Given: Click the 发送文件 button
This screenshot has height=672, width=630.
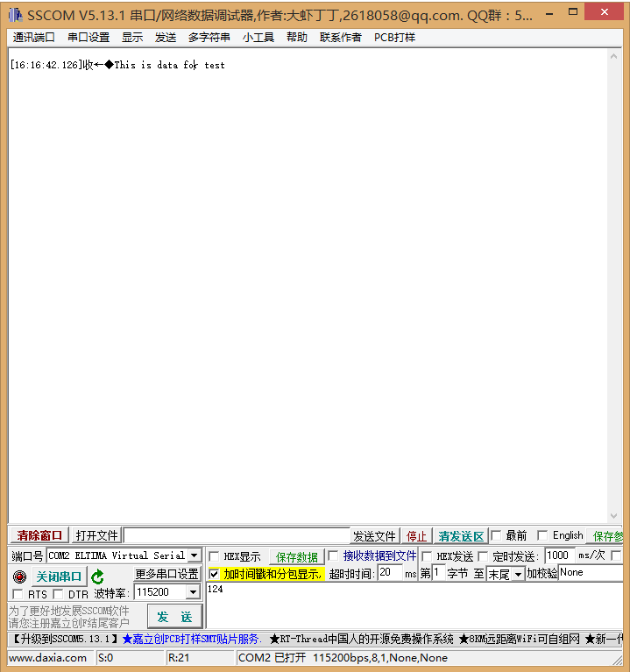Looking at the screenshot, I should point(374,536).
